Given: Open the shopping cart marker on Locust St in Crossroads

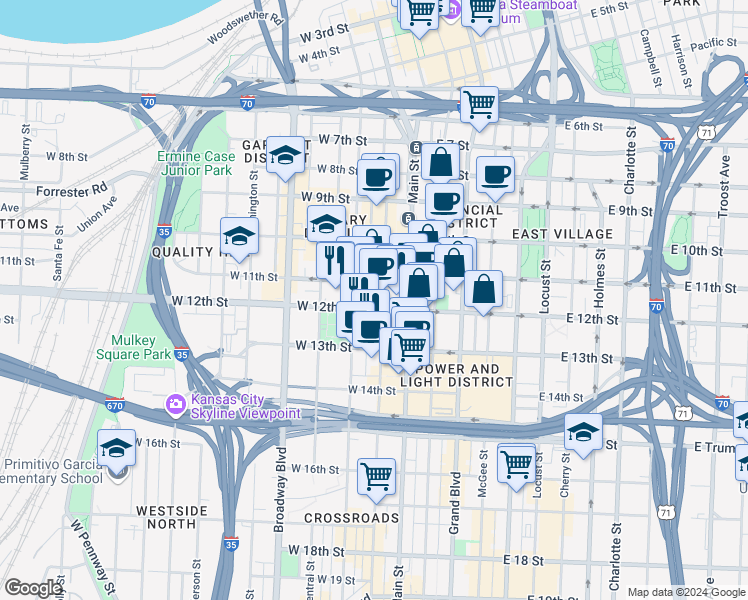Looking at the screenshot, I should click(516, 465).
